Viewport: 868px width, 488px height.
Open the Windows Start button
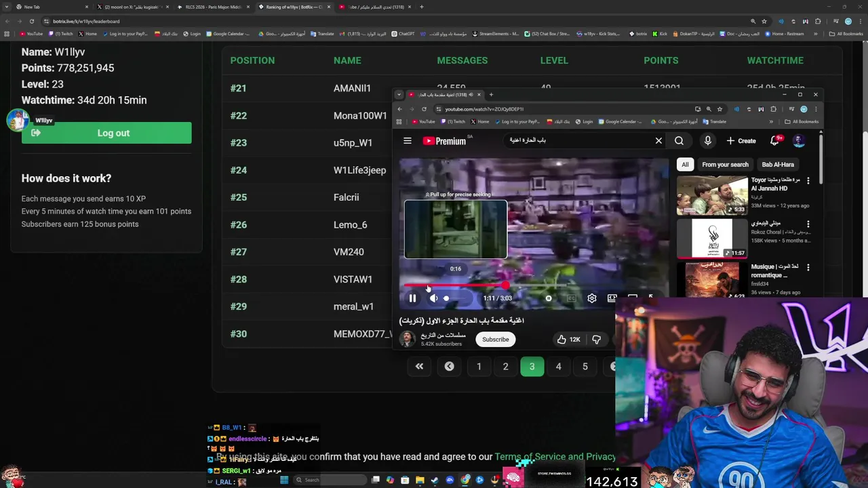284,480
